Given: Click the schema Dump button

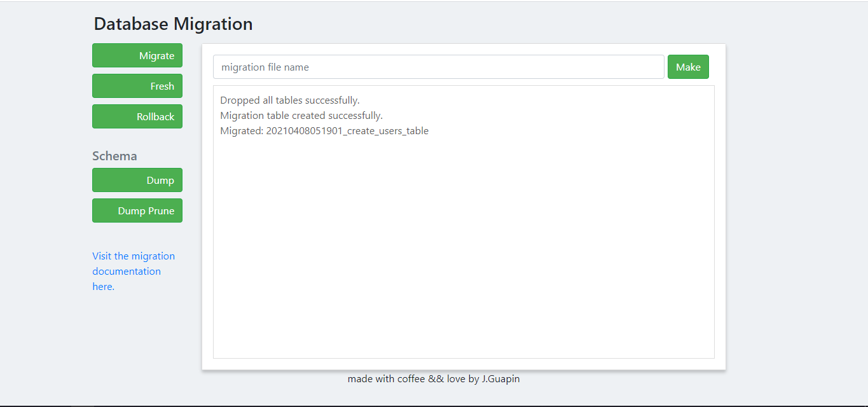Looking at the screenshot, I should coord(137,180).
